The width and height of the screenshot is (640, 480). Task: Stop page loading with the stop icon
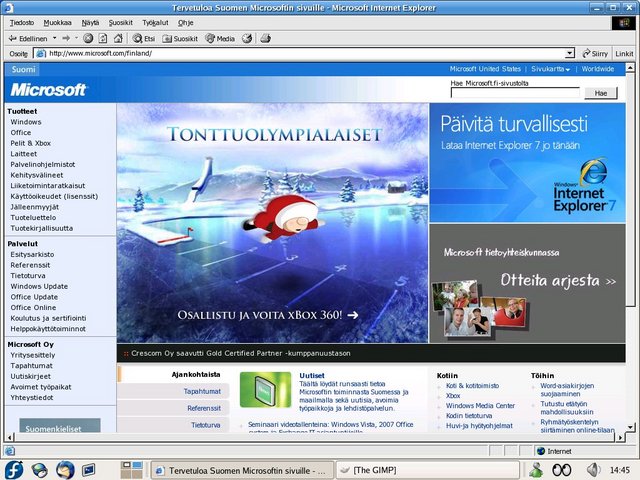[x=88, y=38]
